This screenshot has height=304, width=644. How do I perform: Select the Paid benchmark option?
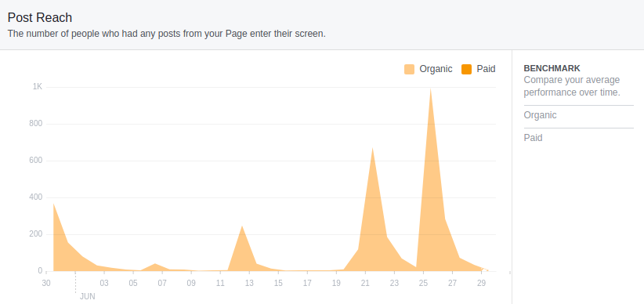pyautogui.click(x=579, y=138)
